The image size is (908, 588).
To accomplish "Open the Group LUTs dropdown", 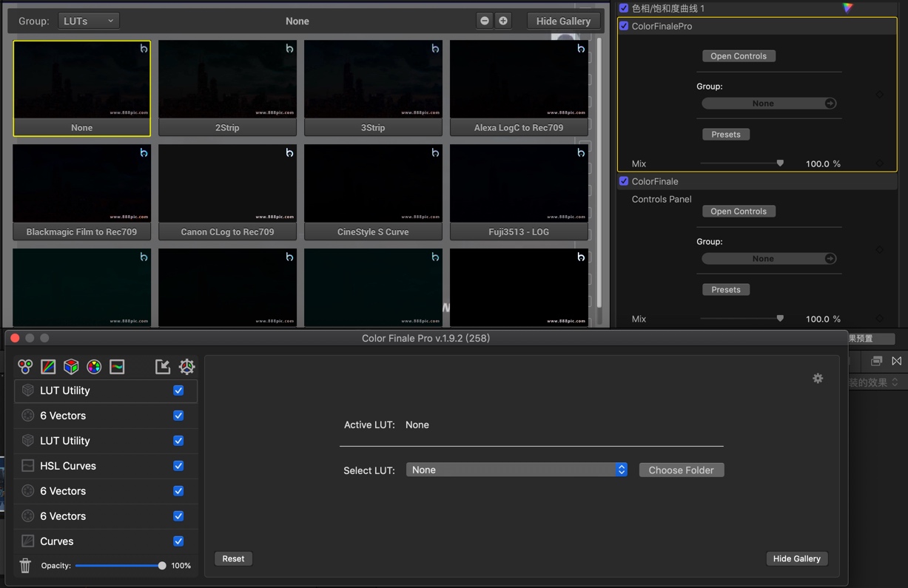I will 88,21.
